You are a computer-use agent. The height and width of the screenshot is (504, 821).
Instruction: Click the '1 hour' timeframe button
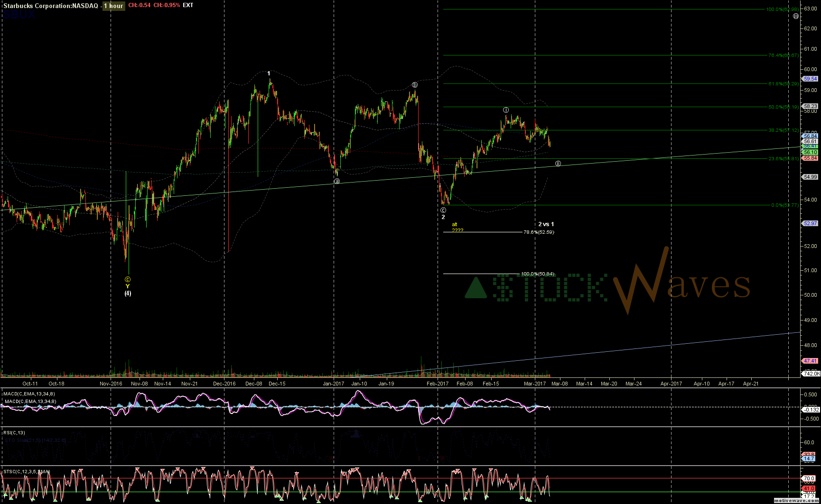114,6
